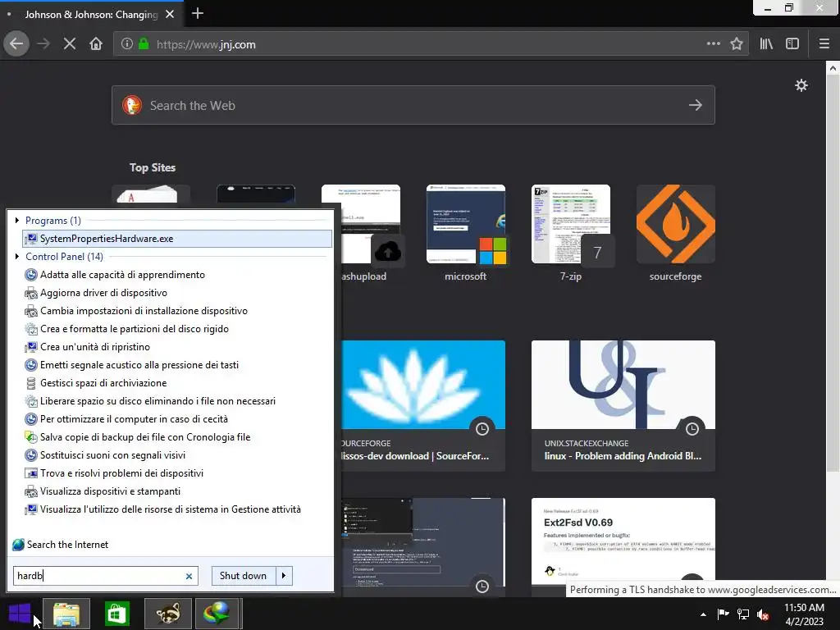Viewport: 840px width, 630px height.
Task: Expand the Shut down options arrow
Action: tap(284, 575)
